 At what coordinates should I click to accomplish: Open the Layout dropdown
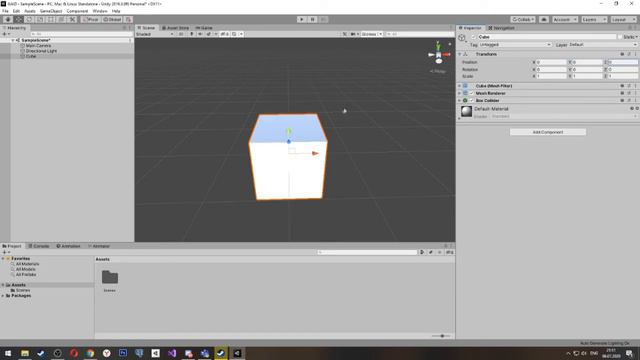pyautogui.click(x=623, y=19)
